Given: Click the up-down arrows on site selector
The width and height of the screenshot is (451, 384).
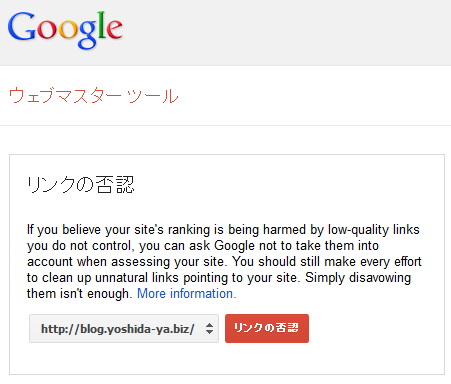Looking at the screenshot, I should [209, 329].
